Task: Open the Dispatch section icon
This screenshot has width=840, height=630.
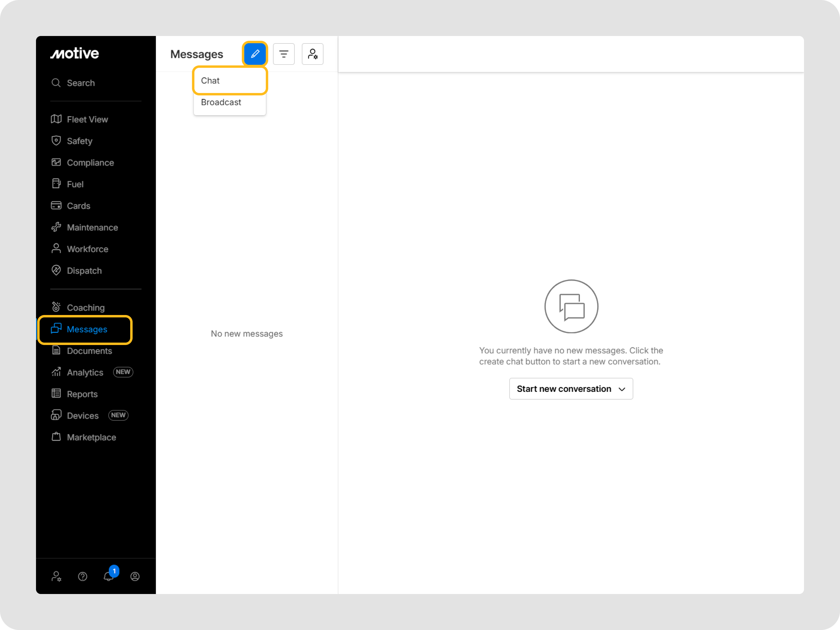Action: click(56, 270)
